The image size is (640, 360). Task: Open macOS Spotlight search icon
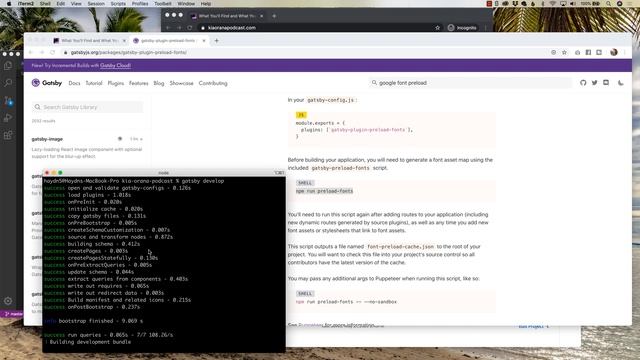tap(608, 4)
